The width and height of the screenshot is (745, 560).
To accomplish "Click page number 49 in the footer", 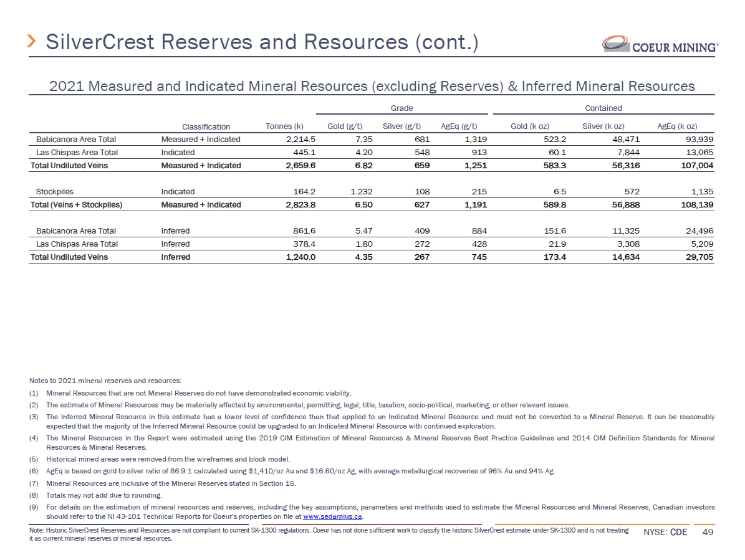I will pos(708,533).
